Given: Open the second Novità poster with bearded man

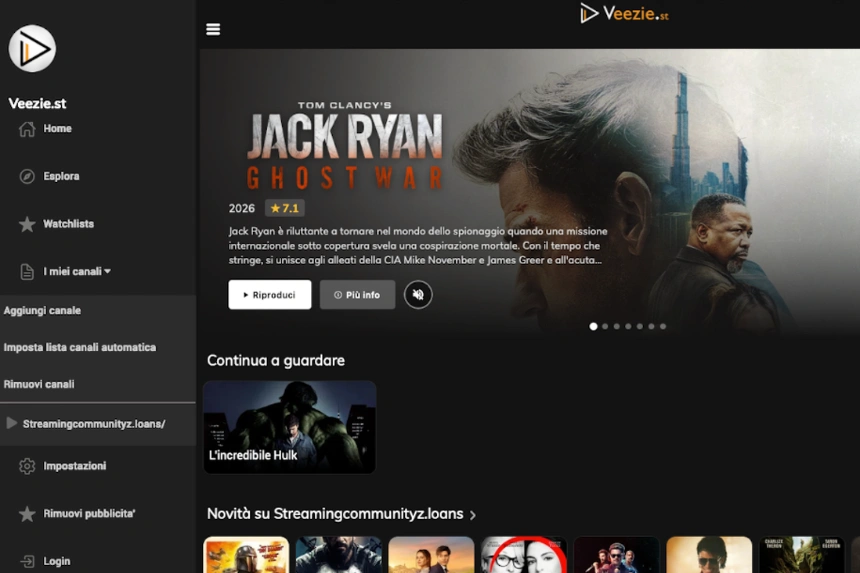Looking at the screenshot, I should click(338, 555).
